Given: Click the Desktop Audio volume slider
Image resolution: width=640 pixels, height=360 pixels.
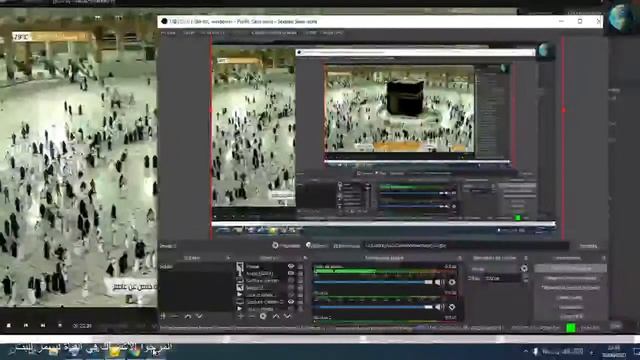Looking at the screenshot, I should (x=373, y=282).
